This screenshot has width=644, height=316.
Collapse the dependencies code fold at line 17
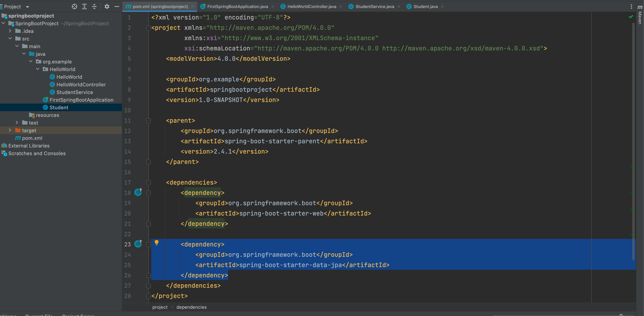149,183
